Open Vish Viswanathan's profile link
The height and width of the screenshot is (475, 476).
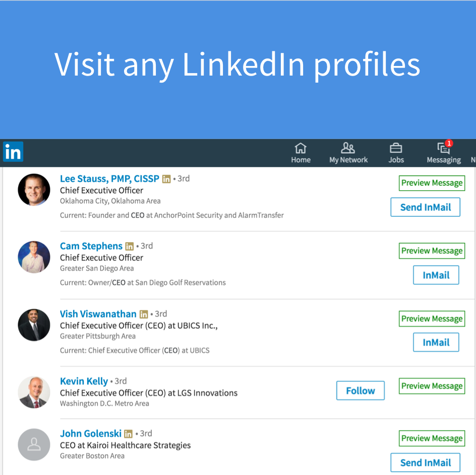(x=98, y=313)
